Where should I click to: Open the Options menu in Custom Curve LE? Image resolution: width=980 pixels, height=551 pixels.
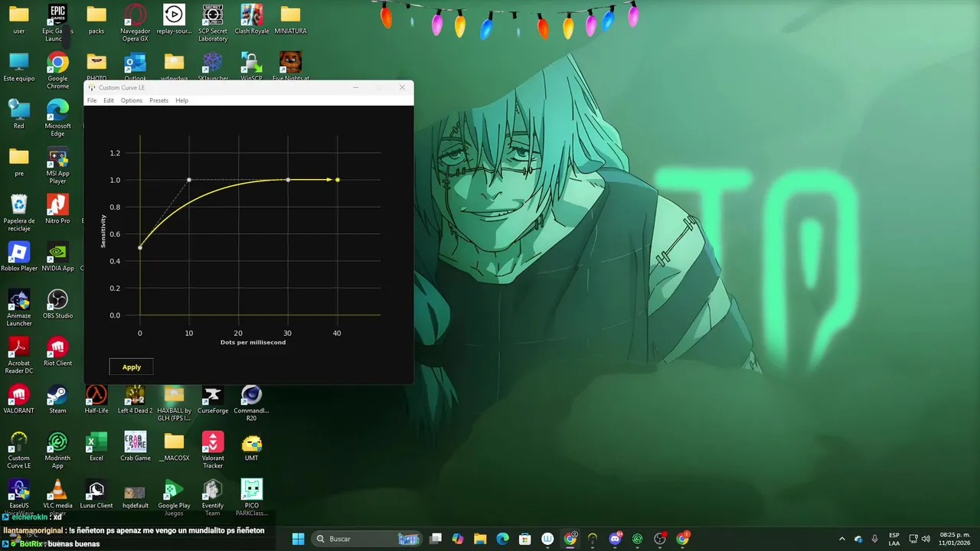coord(132,100)
